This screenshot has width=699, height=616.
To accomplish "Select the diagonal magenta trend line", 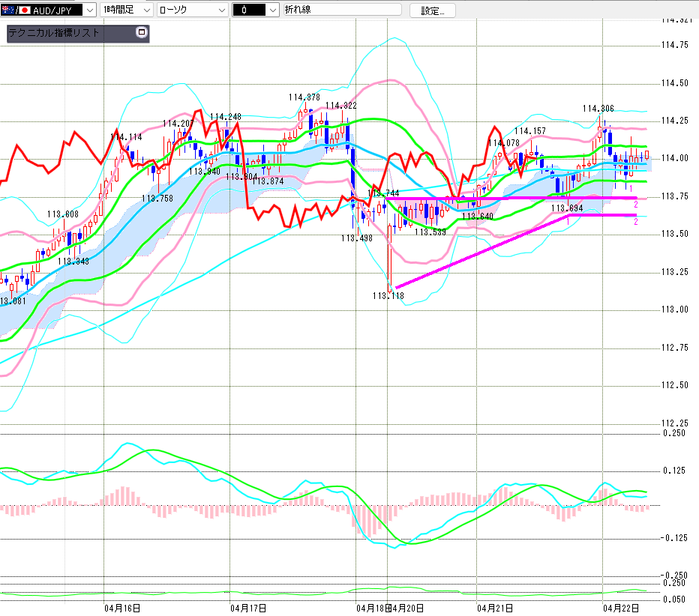I will pos(480,251).
